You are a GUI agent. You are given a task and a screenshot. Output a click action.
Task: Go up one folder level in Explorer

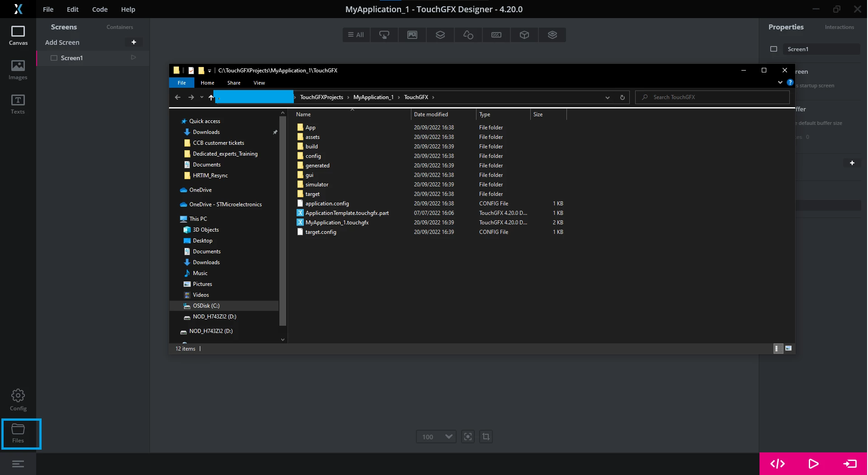[211, 97]
